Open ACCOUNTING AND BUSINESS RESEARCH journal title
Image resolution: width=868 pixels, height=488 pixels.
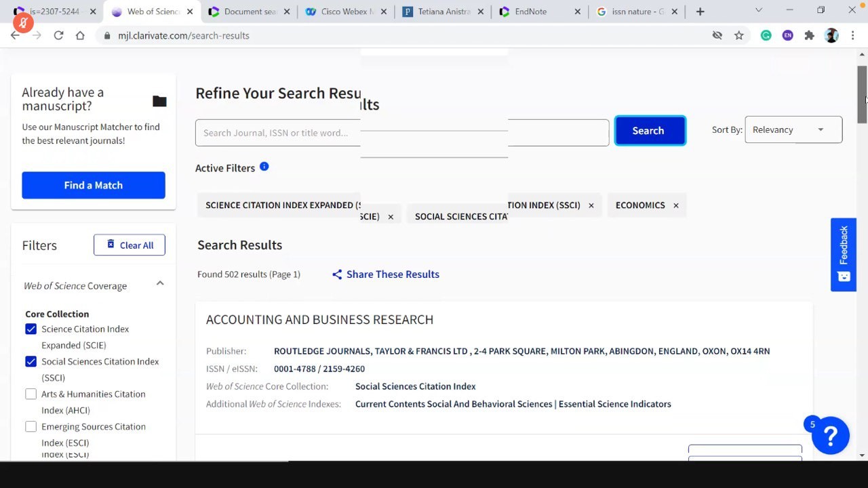[319, 319]
